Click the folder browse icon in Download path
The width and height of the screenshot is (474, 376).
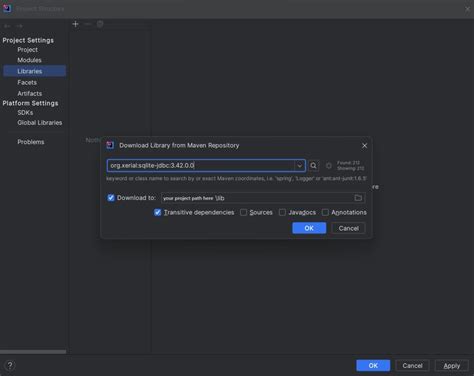(358, 198)
